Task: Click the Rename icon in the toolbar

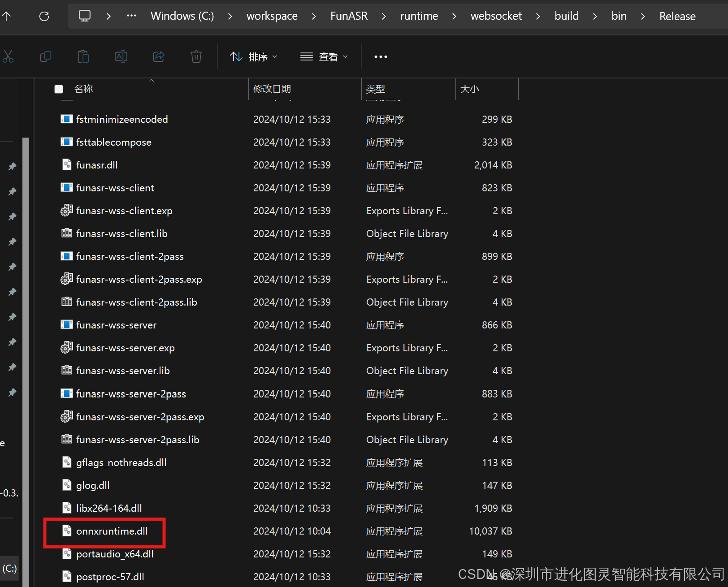Action: point(121,56)
